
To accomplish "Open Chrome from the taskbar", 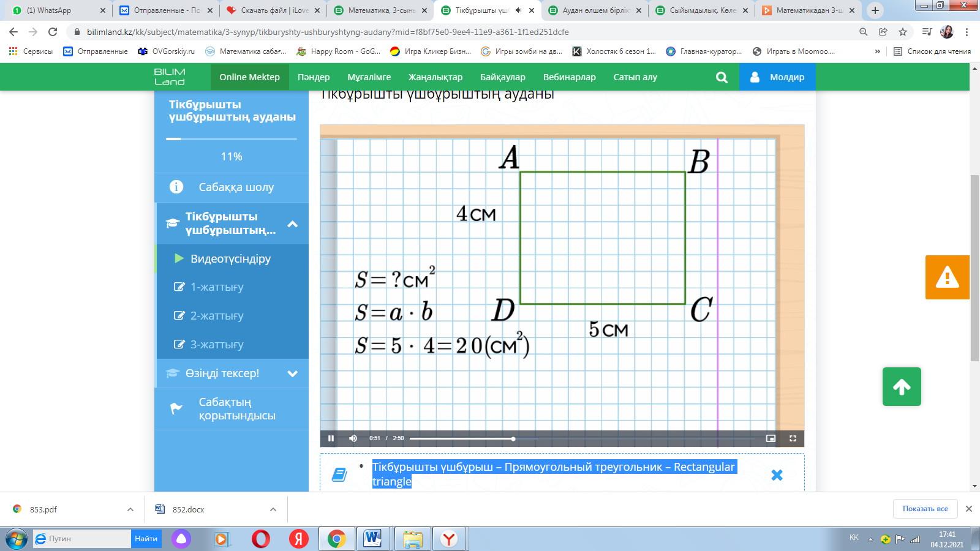I will coord(336,539).
